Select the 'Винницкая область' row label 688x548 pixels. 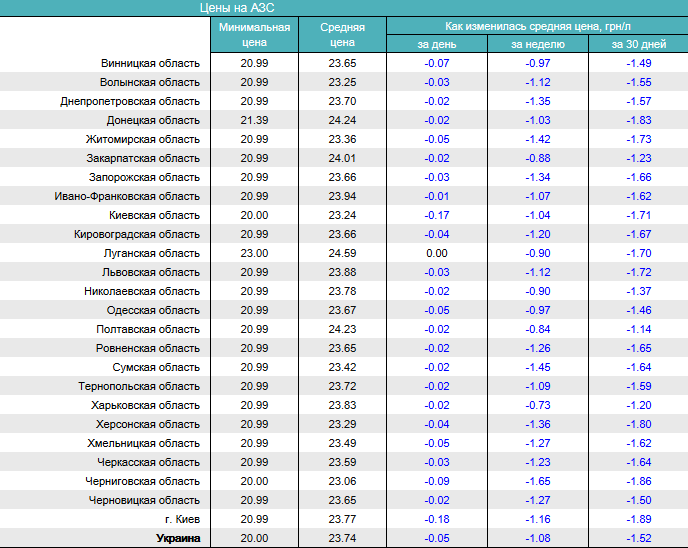click(150, 63)
